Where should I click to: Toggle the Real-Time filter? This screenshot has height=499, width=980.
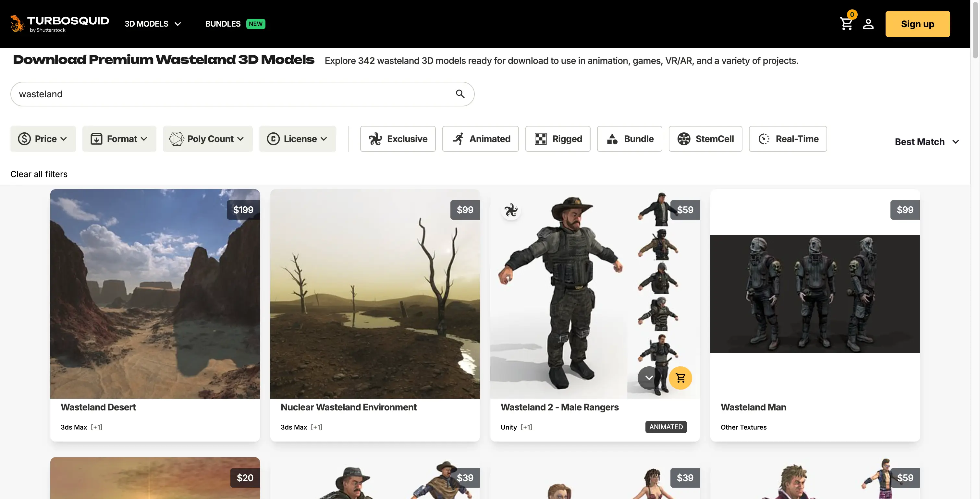pos(788,139)
